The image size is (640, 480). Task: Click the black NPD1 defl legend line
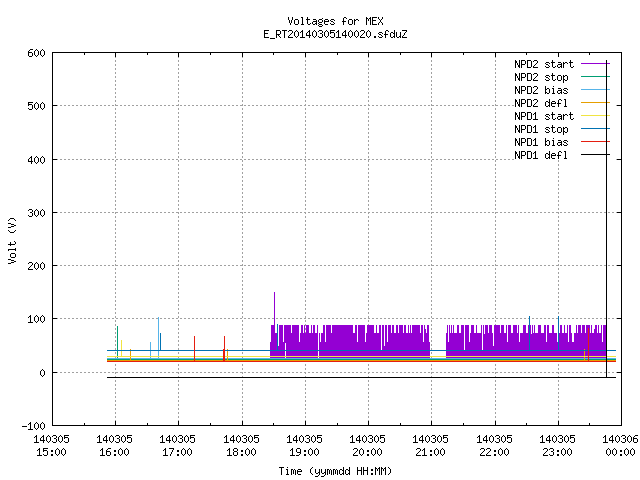click(595, 155)
